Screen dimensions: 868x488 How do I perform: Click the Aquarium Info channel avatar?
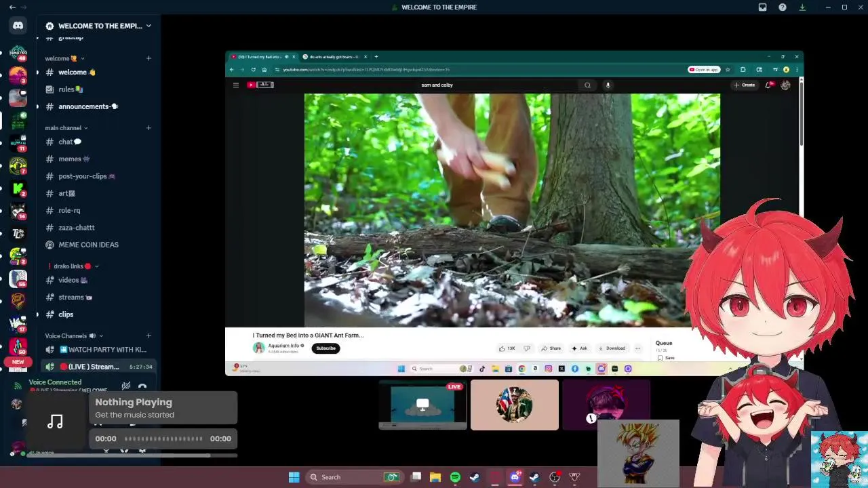click(x=258, y=348)
